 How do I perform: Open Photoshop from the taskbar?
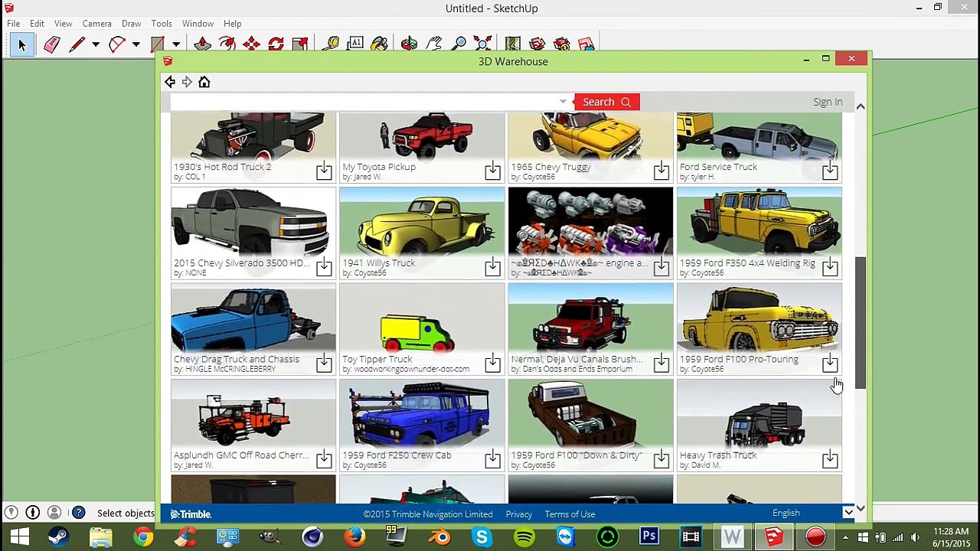point(648,536)
